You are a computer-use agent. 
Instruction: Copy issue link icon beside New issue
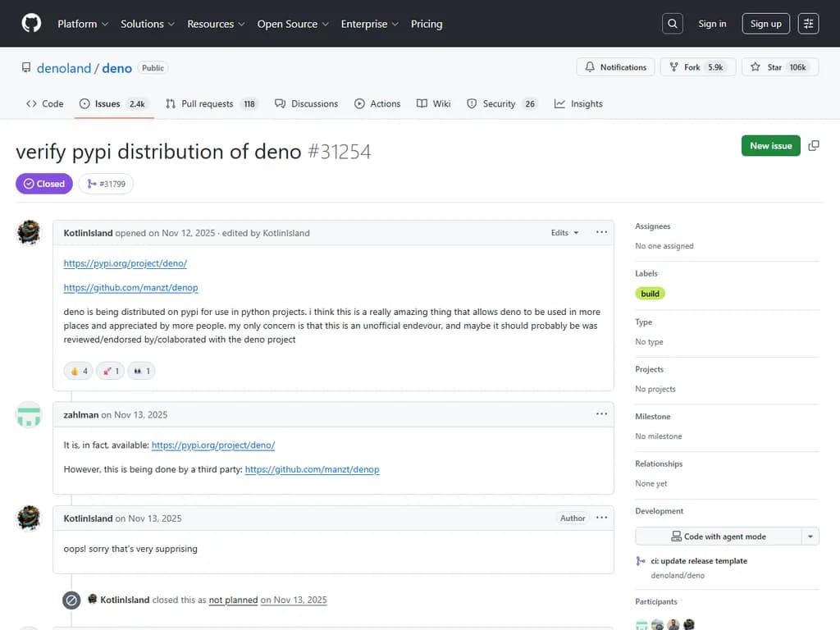click(814, 146)
